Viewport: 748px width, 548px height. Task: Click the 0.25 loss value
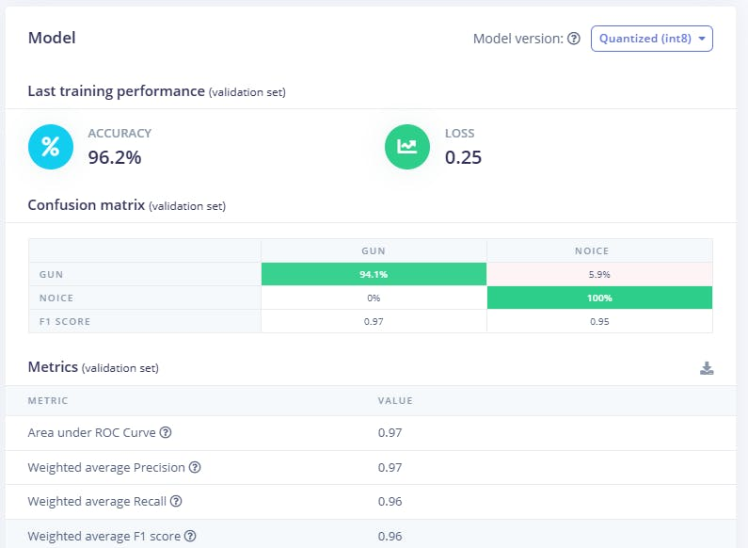[x=463, y=157]
